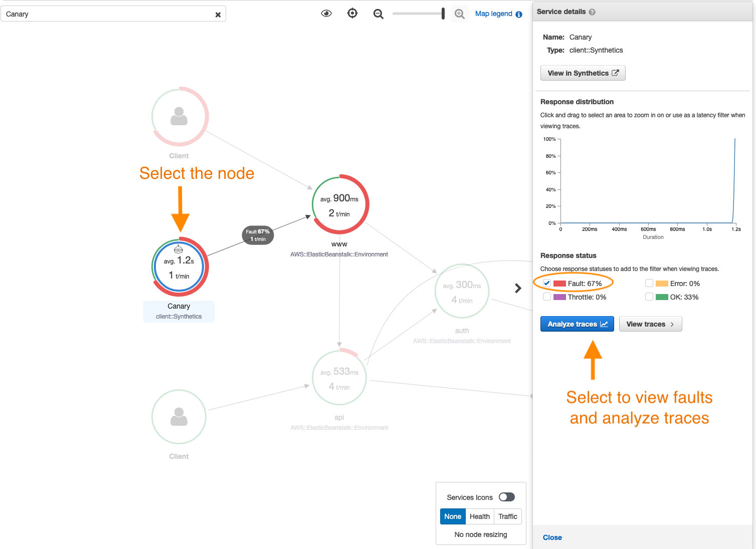Enable the OK: 33% checkbox
This screenshot has width=756, height=549.
click(649, 297)
